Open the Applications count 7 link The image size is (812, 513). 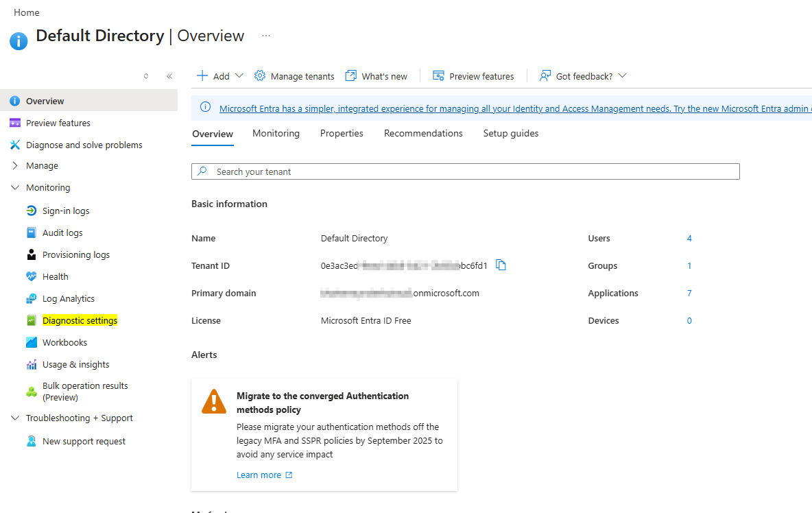pyautogui.click(x=689, y=293)
